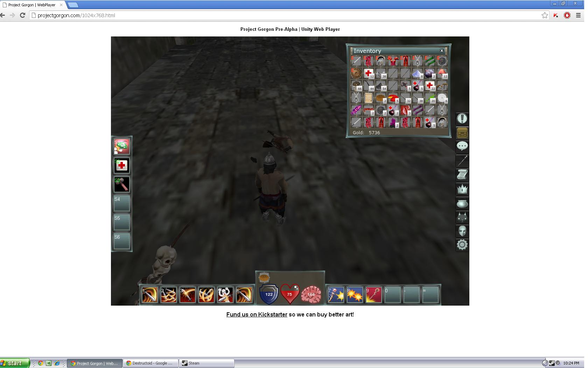Screen dimensions: 588x368
Task: Activate ability in slot 3
Action: [x=187, y=295]
